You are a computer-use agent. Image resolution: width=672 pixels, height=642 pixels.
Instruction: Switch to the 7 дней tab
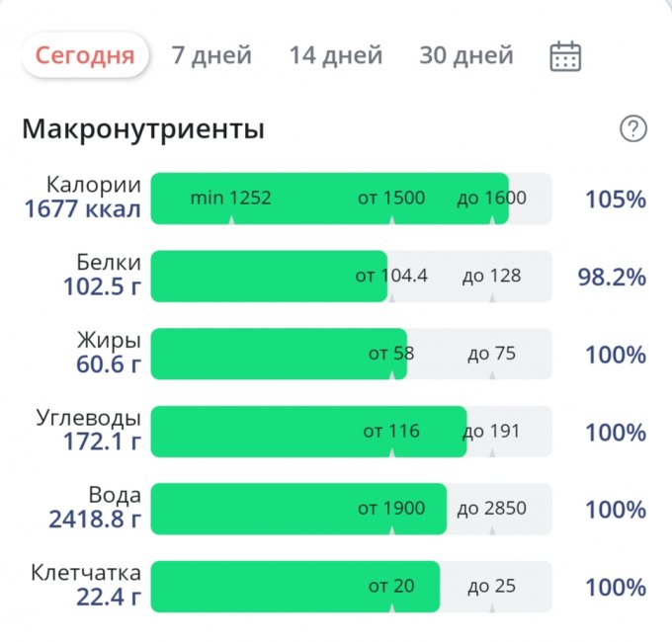tap(211, 55)
